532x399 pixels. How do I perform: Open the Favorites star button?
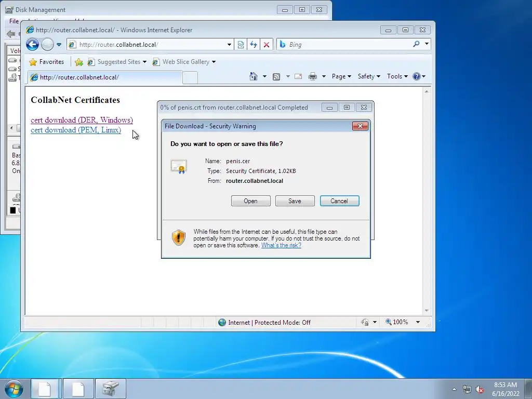point(47,62)
